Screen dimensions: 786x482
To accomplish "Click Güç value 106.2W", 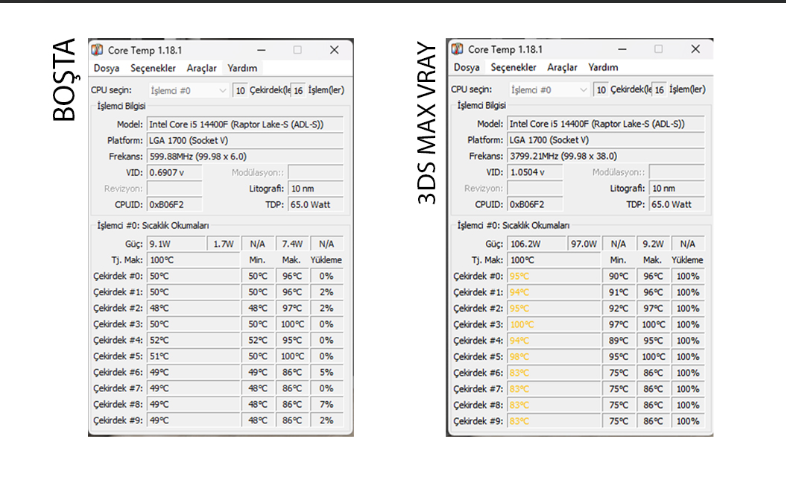I will [537, 244].
